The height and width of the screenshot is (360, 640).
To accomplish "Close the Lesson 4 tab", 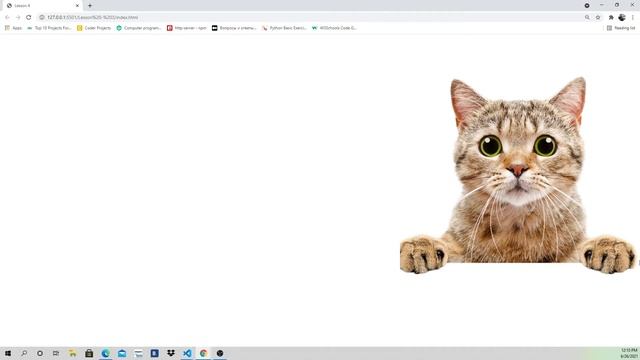I will (77, 6).
